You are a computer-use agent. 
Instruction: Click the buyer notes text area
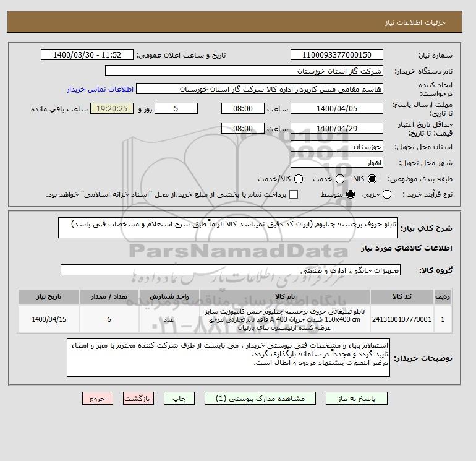[x=228, y=358]
